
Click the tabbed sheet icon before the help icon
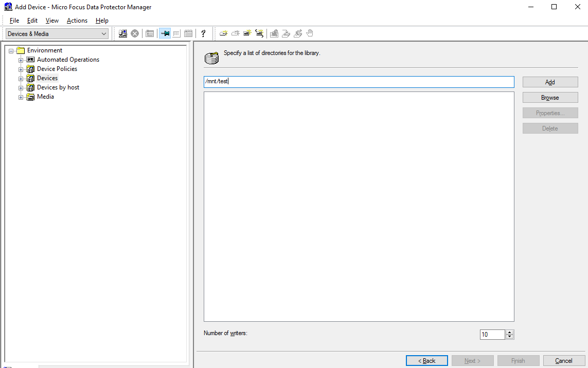coord(188,33)
